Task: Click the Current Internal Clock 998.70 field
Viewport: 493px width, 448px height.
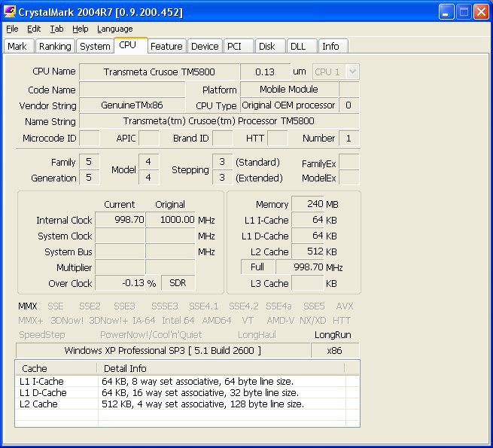Action: tap(120, 220)
